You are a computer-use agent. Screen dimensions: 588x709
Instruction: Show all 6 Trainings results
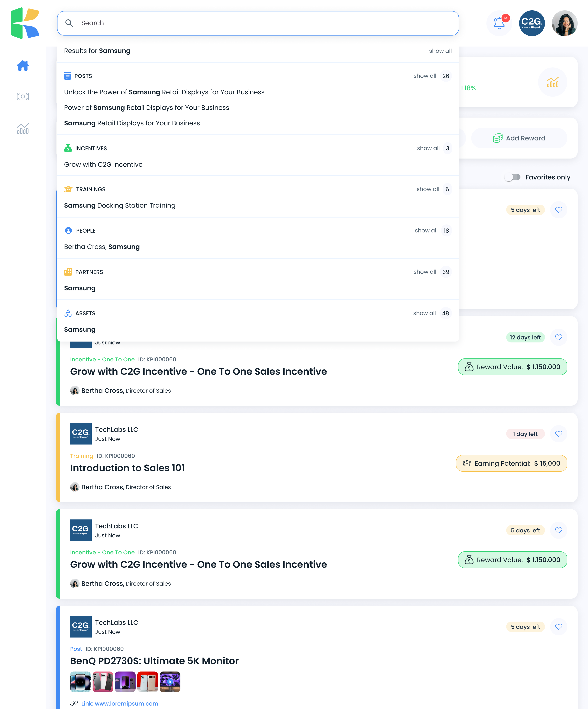coord(428,189)
